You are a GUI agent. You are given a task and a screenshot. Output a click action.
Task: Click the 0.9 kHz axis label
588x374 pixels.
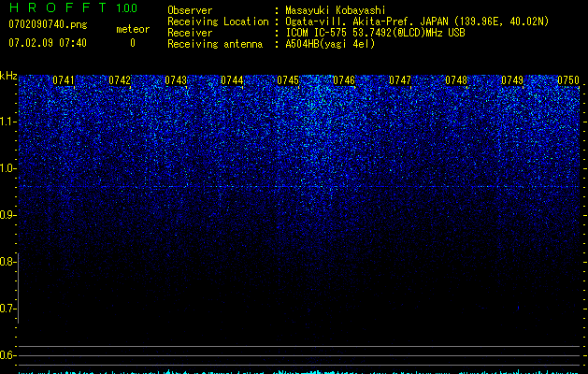(x=8, y=215)
